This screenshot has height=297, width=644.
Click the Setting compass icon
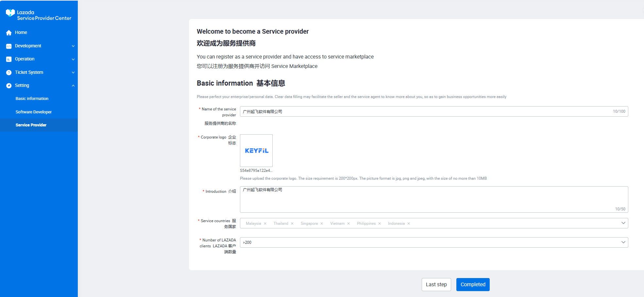[x=9, y=86]
